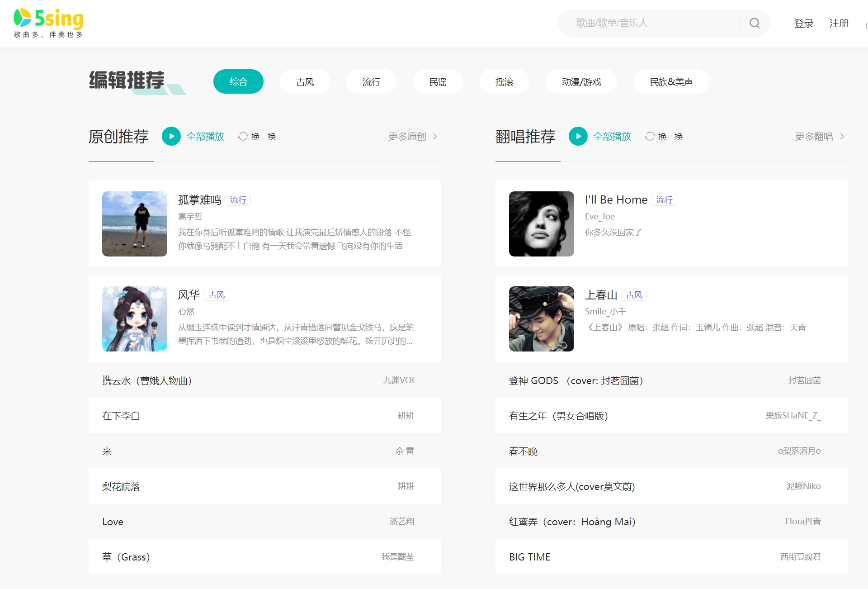Click the 登录 link
The height and width of the screenshot is (589, 868).
pyautogui.click(x=803, y=23)
